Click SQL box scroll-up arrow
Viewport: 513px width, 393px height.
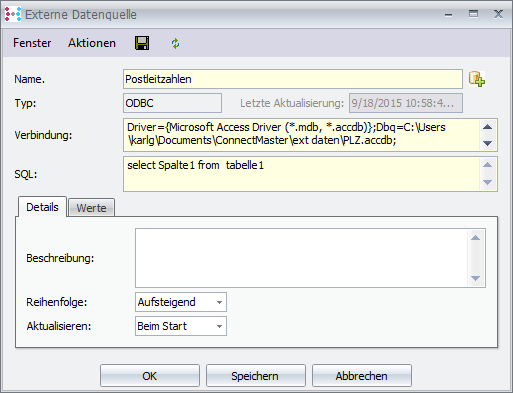(x=488, y=165)
